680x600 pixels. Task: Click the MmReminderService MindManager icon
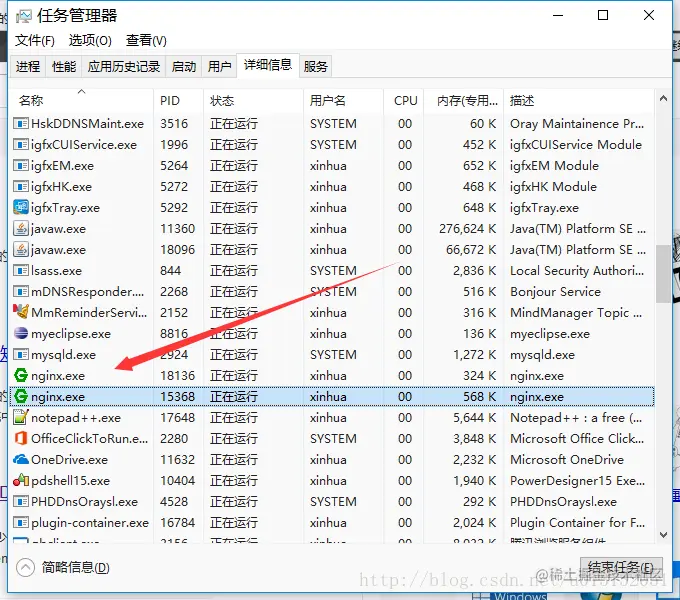tap(21, 312)
